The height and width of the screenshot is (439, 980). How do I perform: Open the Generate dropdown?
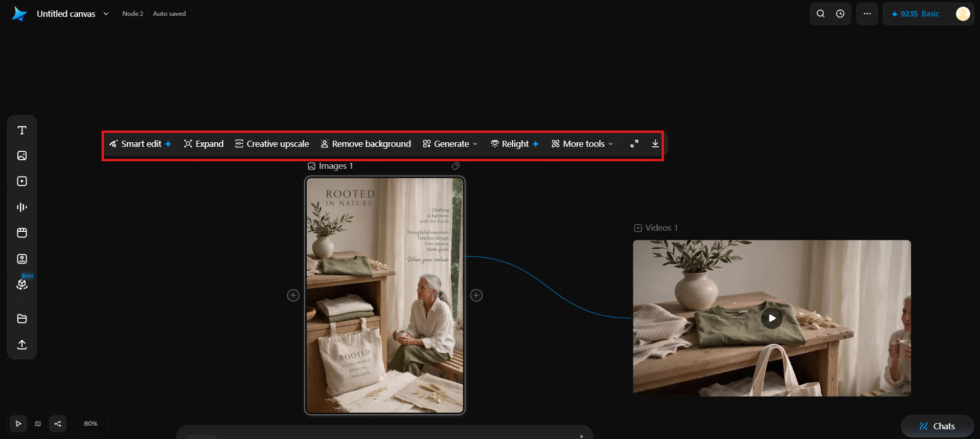(450, 144)
